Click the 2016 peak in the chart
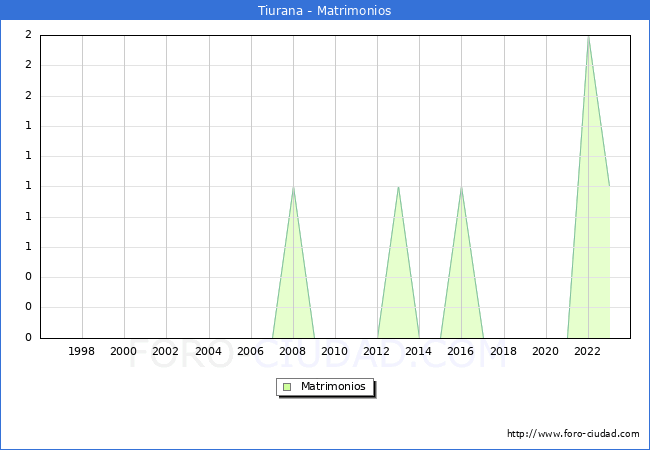 pyautogui.click(x=461, y=187)
